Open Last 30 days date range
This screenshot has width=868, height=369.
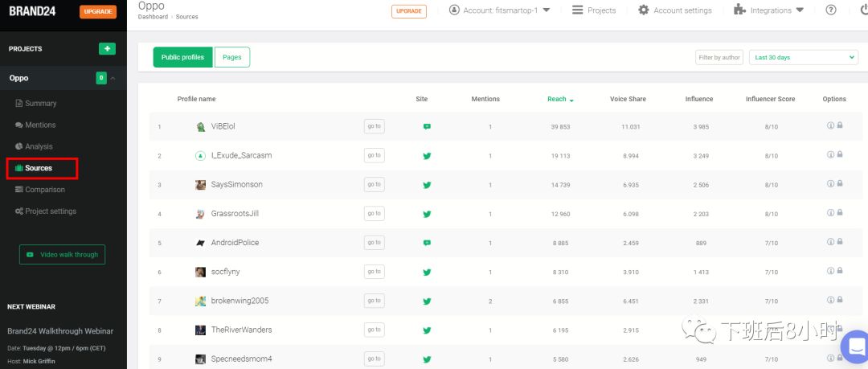803,57
